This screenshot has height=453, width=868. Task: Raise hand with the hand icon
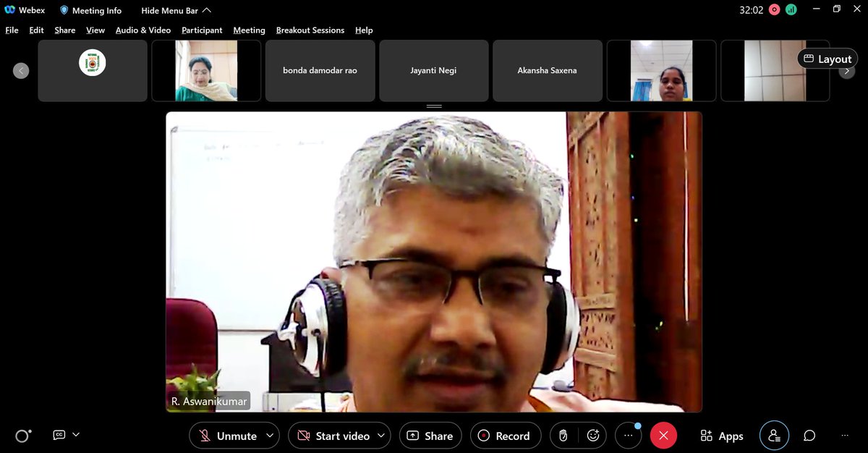click(x=563, y=436)
